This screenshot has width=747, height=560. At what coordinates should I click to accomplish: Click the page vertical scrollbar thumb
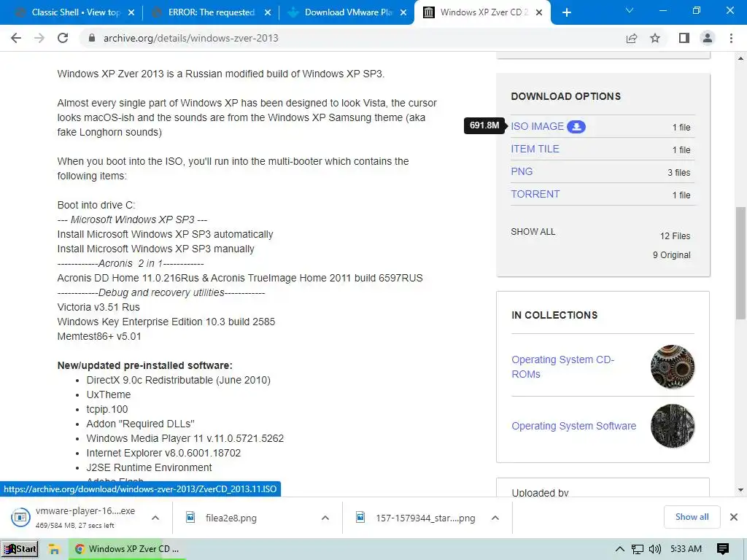tap(740, 262)
